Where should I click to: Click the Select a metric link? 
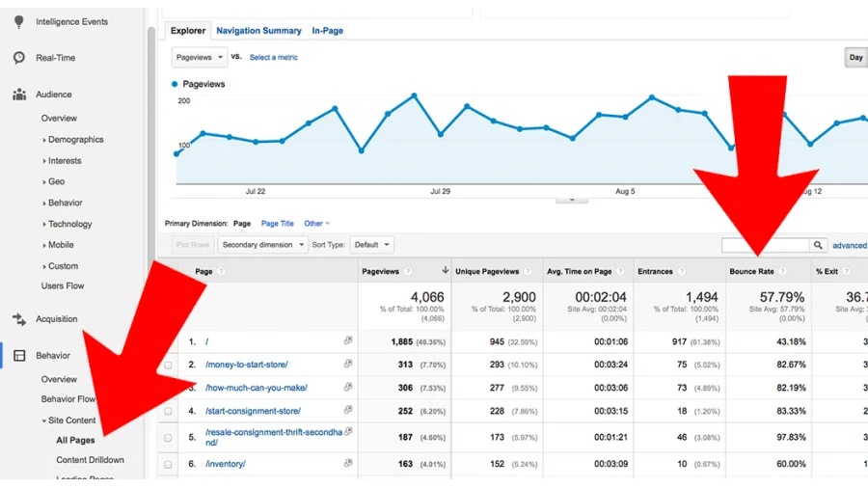274,57
